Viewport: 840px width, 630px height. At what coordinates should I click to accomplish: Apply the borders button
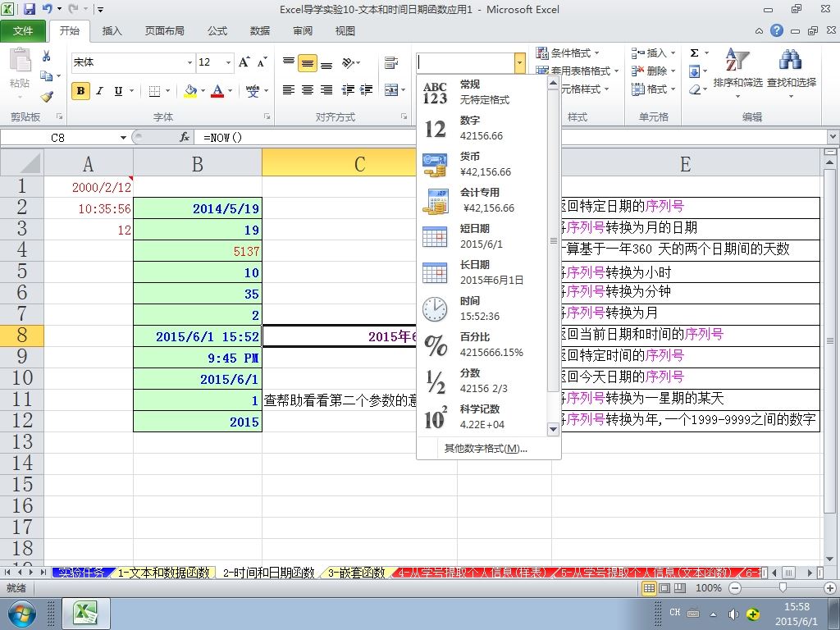(154, 90)
